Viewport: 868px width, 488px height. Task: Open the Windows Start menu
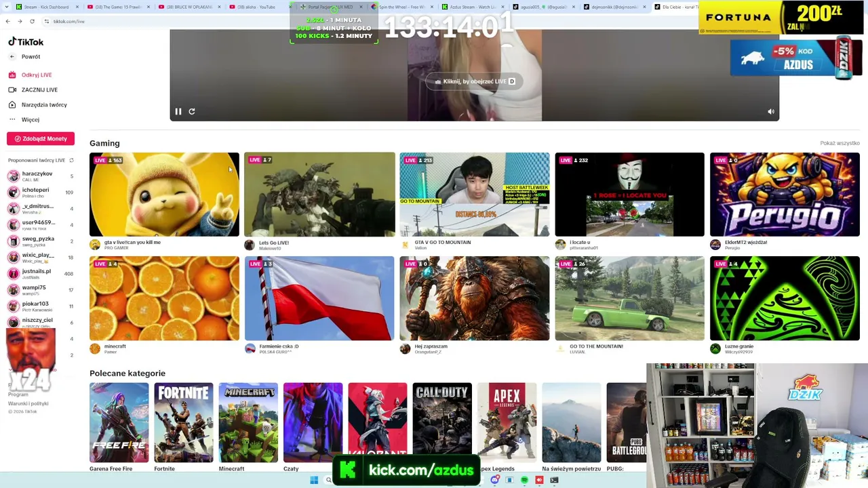pos(314,481)
